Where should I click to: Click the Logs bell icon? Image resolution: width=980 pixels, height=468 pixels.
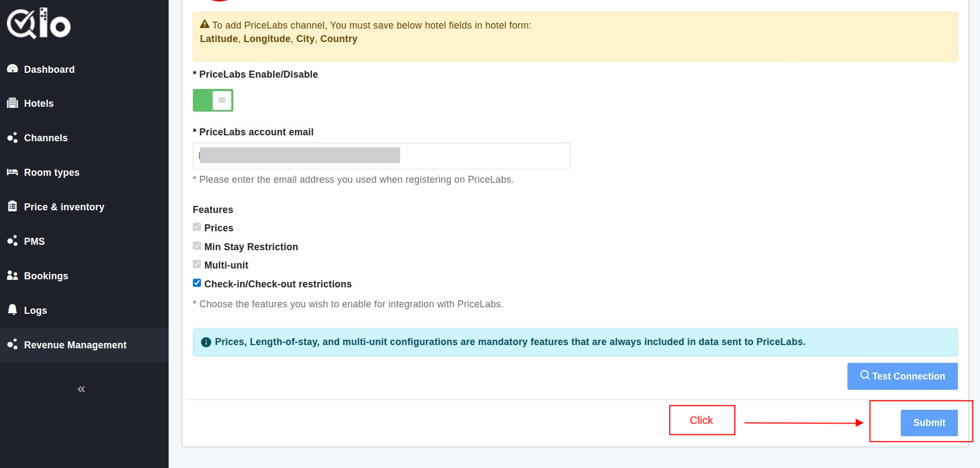pyautogui.click(x=12, y=309)
